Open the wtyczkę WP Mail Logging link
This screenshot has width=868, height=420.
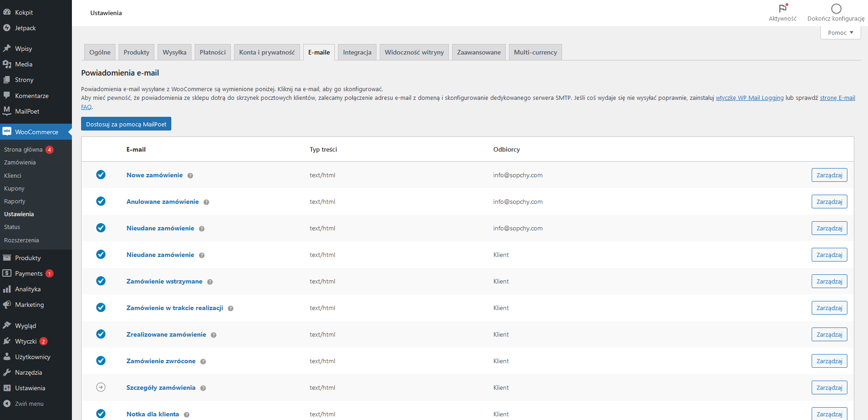click(749, 98)
